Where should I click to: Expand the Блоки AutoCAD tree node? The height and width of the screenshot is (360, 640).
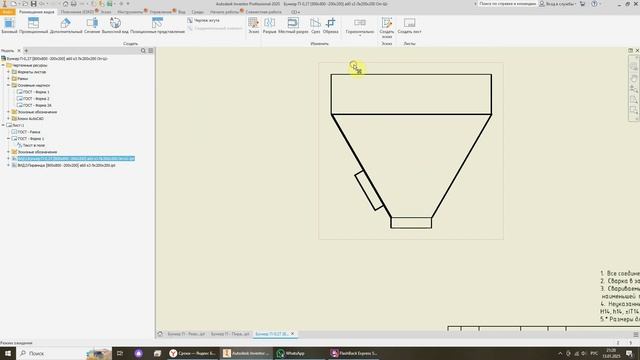tap(9, 118)
